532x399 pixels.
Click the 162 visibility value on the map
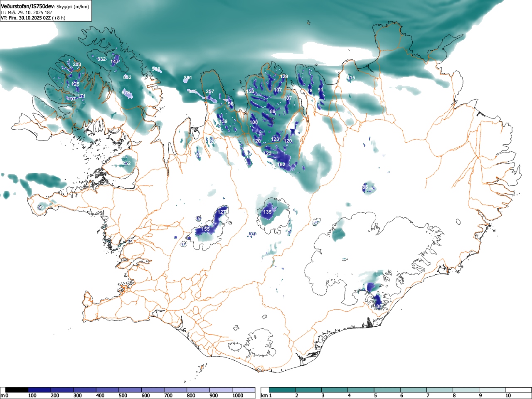(x=281, y=165)
